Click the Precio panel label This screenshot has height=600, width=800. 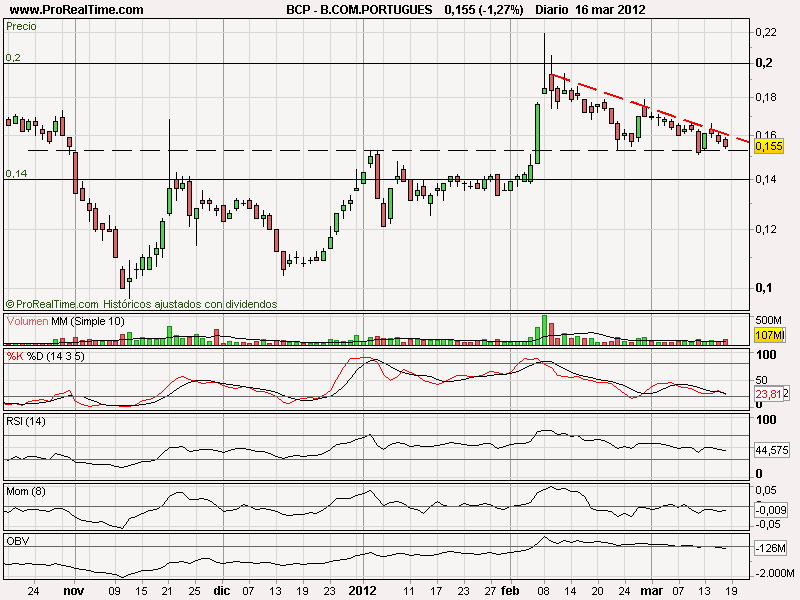21,27
